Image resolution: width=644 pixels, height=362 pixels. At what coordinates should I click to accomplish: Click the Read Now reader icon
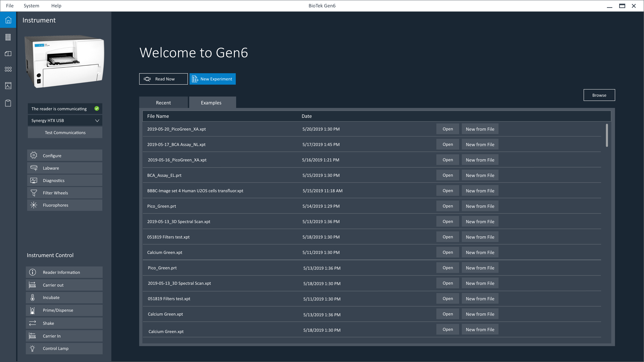(x=147, y=79)
